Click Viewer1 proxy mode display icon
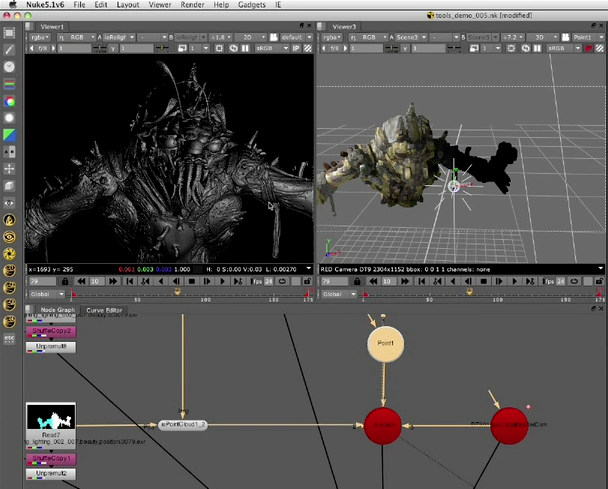This screenshot has width=608, height=489. [182, 48]
